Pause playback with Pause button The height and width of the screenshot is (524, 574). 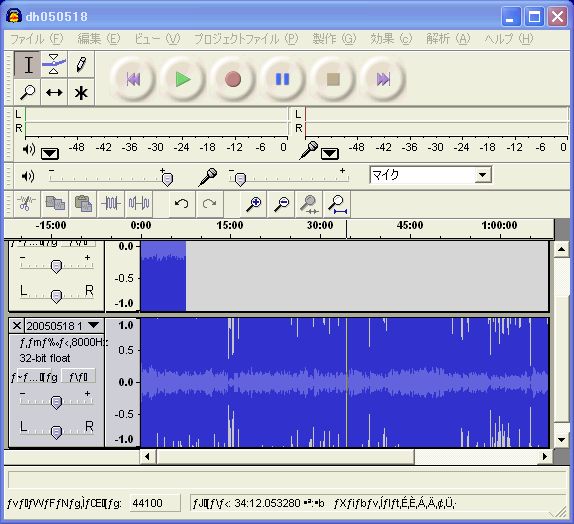pyautogui.click(x=283, y=79)
